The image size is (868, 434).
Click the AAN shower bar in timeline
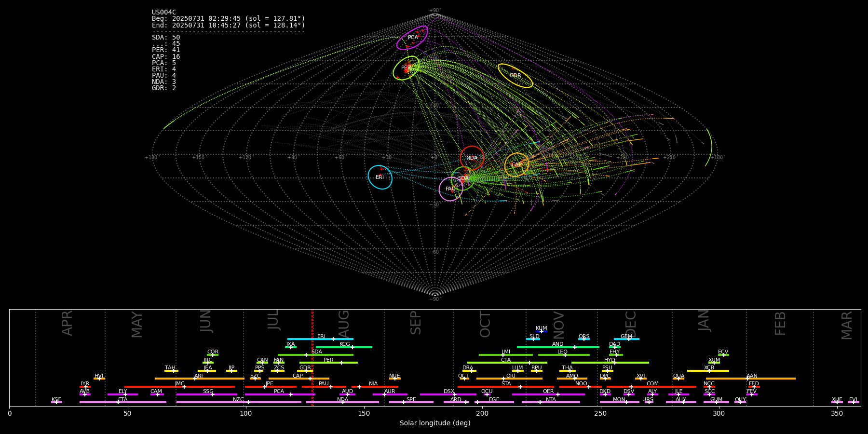click(751, 379)
